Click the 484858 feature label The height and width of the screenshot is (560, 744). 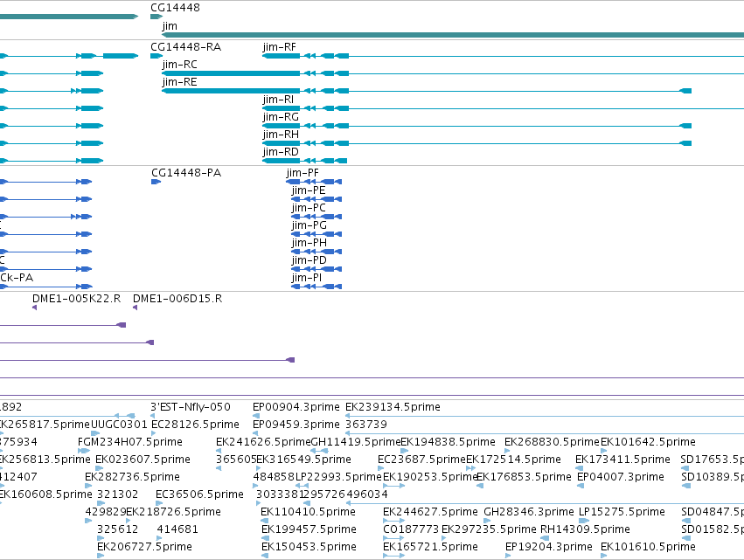point(274,477)
